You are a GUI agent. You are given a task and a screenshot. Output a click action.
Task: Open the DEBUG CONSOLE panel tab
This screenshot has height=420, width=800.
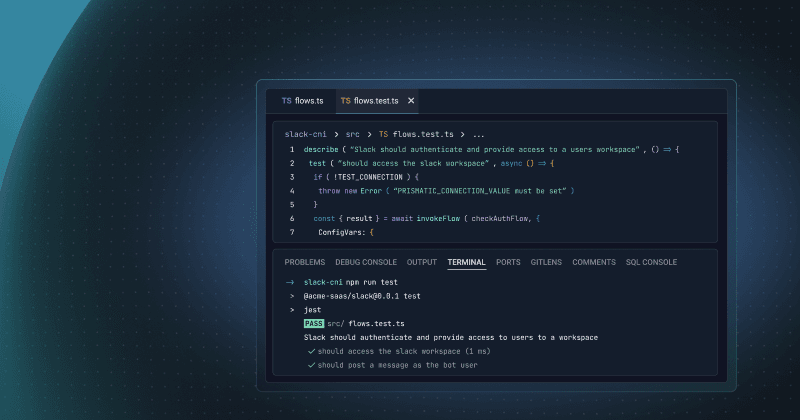tap(366, 262)
